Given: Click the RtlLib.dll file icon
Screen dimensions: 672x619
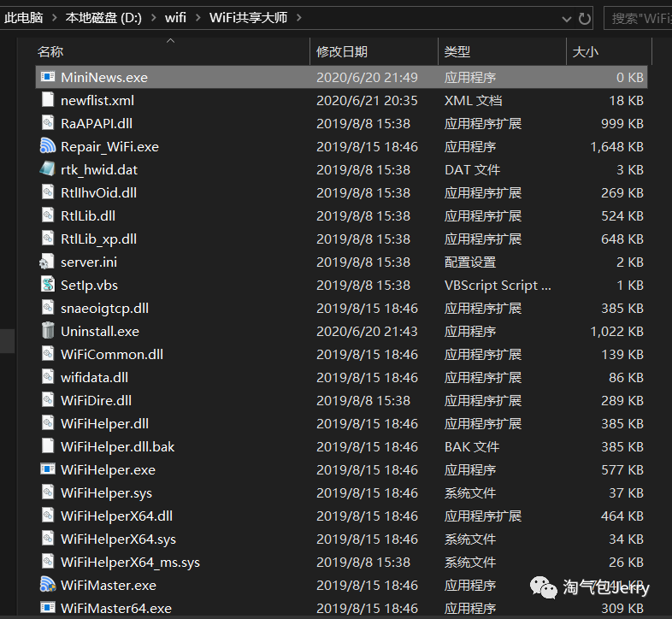Looking at the screenshot, I should pos(48,215).
